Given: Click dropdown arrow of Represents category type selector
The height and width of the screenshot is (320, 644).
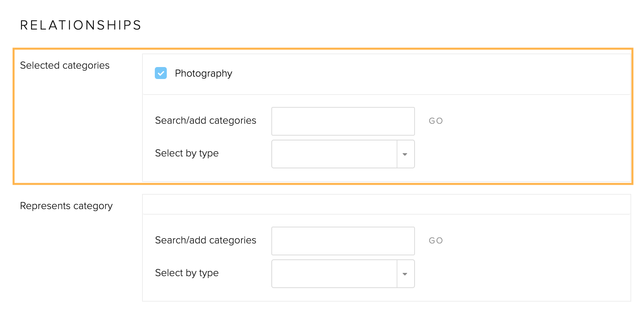Looking at the screenshot, I should (405, 274).
